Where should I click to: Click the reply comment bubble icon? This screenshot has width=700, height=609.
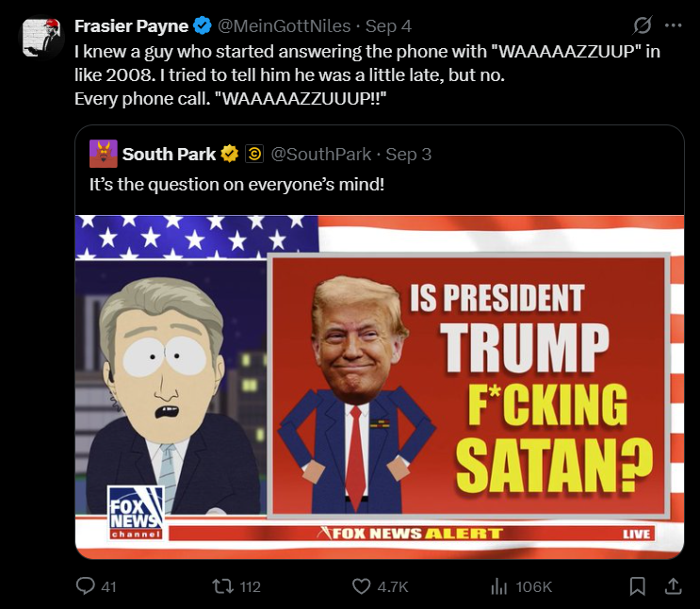tap(86, 585)
